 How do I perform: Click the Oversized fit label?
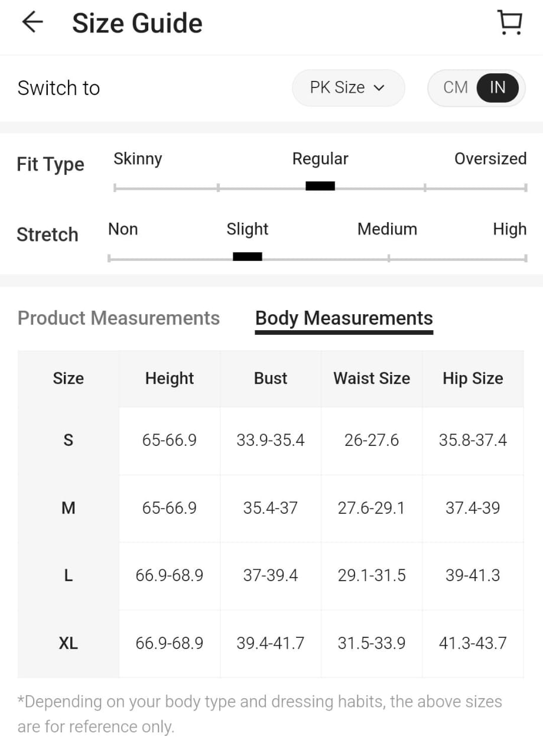490,159
